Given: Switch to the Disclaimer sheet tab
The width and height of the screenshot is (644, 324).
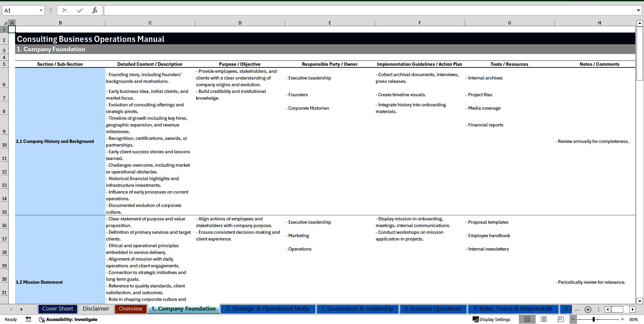Looking at the screenshot, I should click(x=96, y=309).
